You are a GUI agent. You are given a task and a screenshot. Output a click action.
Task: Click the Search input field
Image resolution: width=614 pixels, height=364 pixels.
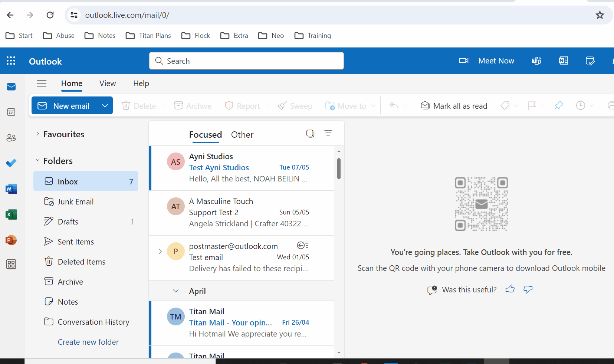(x=246, y=61)
